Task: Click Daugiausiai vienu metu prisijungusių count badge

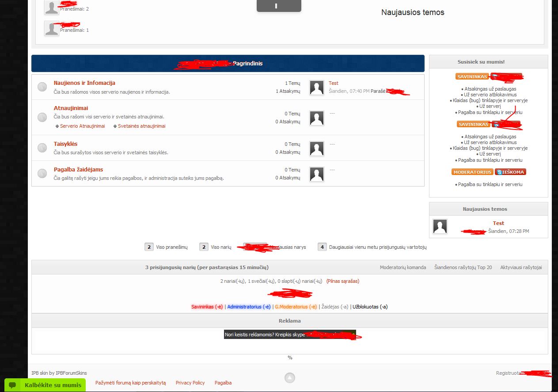Action: pos(323,247)
